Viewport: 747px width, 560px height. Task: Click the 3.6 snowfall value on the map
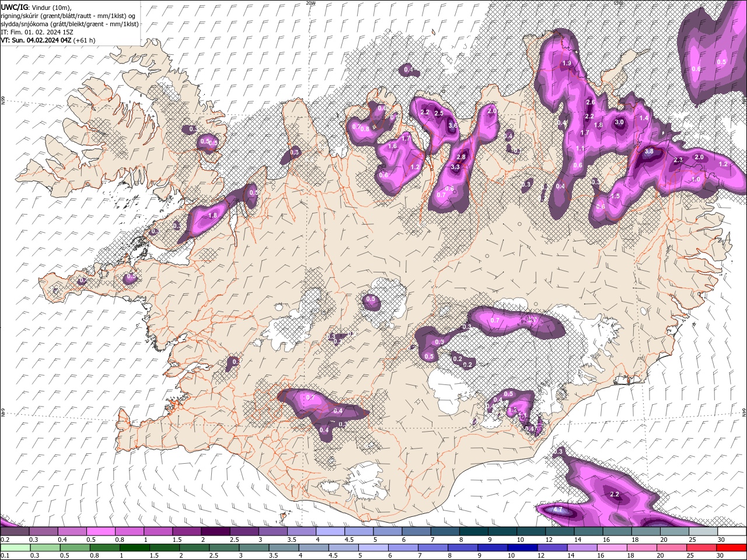tap(453, 125)
